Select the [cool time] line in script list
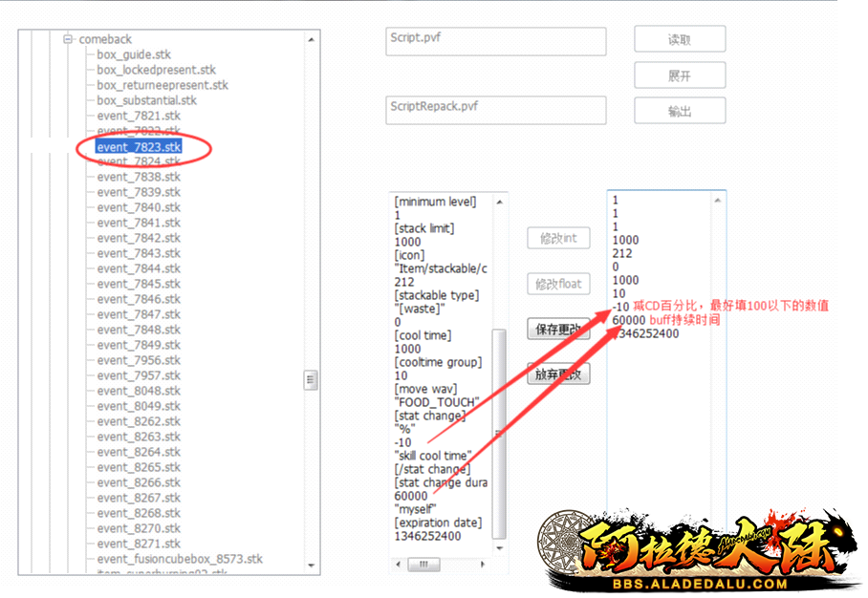868x598 pixels. 423,335
